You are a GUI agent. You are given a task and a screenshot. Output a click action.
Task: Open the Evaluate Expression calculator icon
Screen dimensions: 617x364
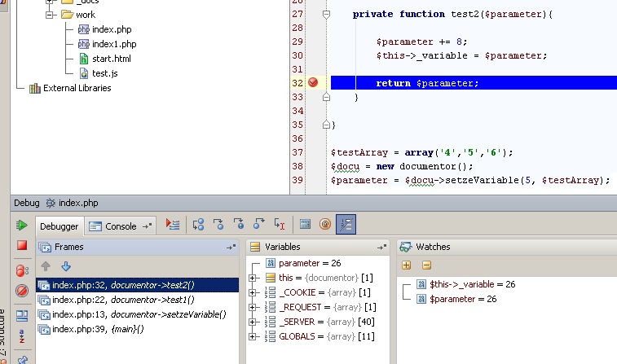305,225
